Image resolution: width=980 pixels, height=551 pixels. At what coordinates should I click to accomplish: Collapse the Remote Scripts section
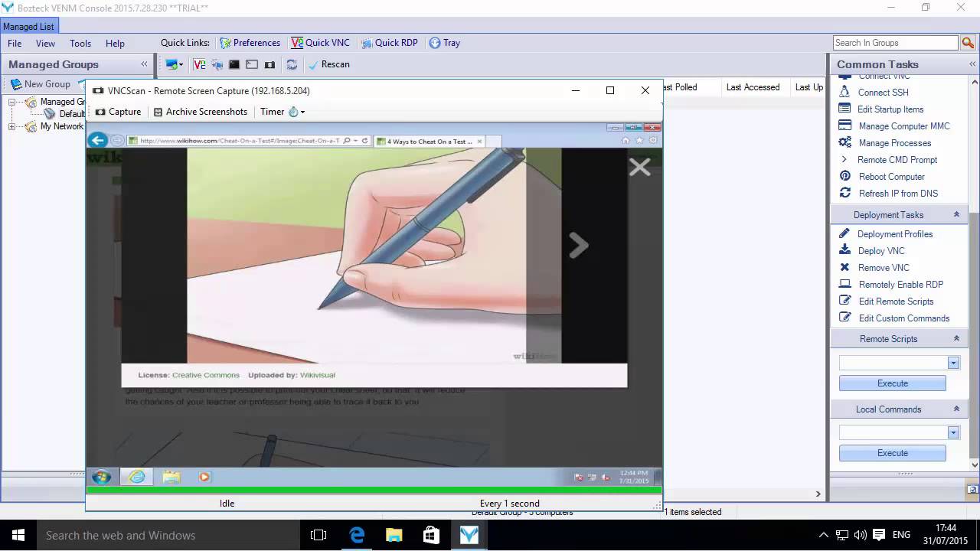[x=956, y=338]
